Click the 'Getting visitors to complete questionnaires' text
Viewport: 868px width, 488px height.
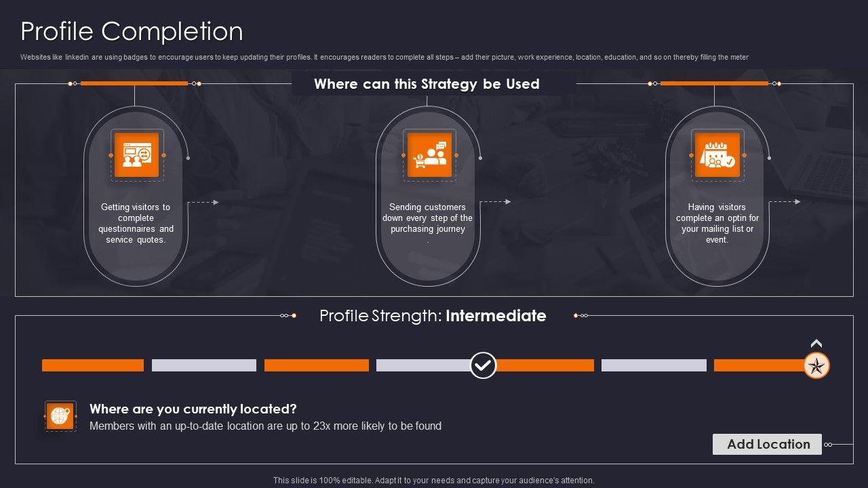[136, 223]
